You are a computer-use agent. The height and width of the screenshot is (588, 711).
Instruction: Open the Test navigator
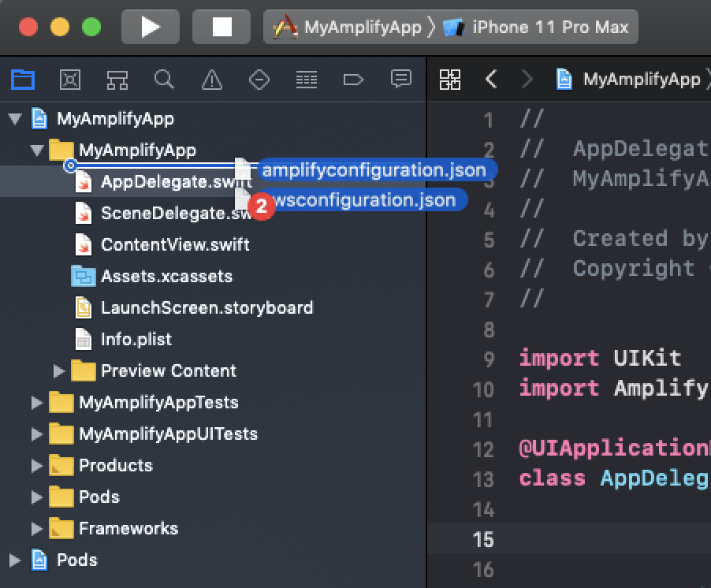(x=259, y=80)
